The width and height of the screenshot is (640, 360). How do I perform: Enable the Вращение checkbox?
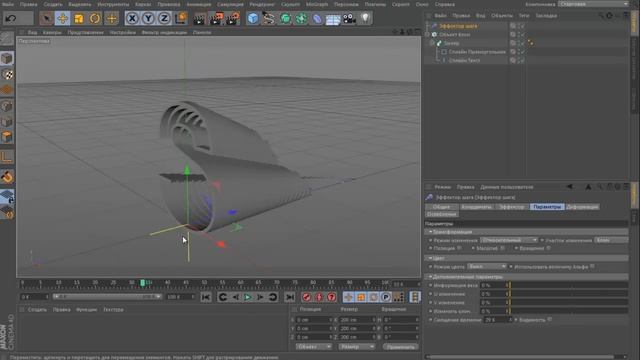(x=549, y=248)
